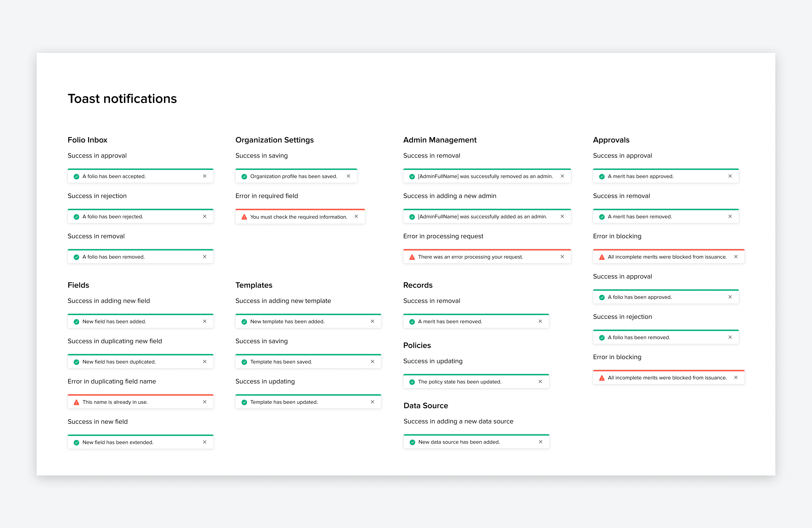Viewport: 812px width, 528px height.
Task: Close the 'A merit has been approved' toast
Action: point(730,176)
